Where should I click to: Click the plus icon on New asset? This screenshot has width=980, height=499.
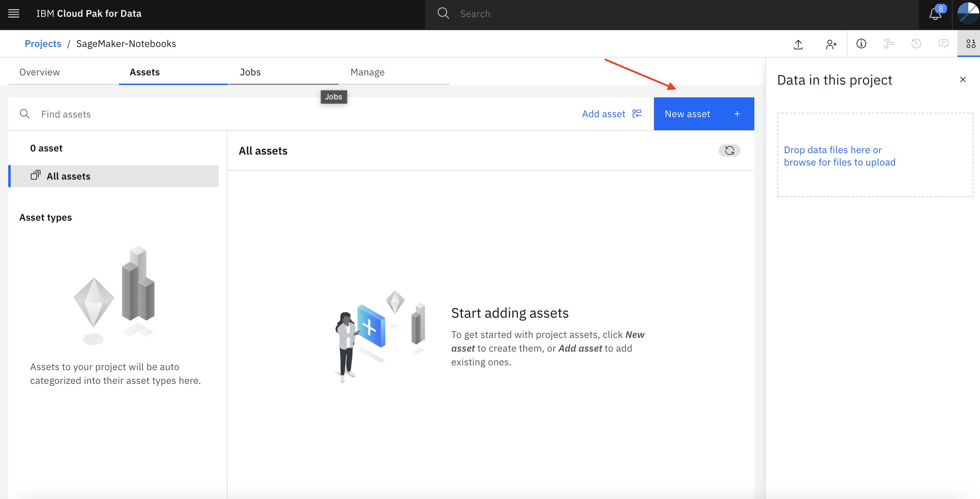(737, 114)
